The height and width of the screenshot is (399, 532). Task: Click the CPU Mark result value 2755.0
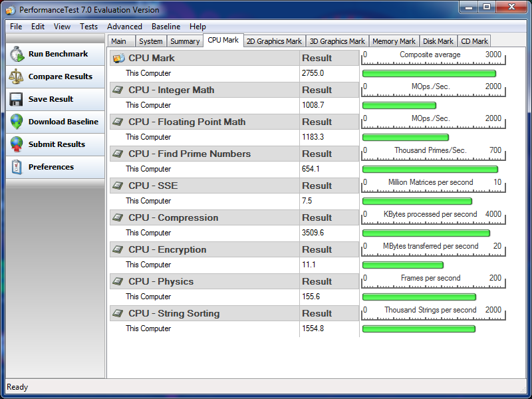[313, 73]
